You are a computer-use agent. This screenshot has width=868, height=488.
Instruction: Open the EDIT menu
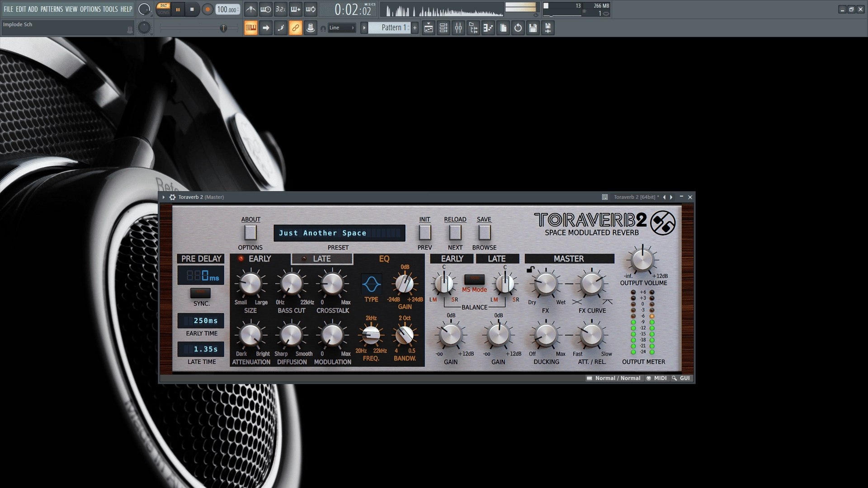pyautogui.click(x=21, y=9)
